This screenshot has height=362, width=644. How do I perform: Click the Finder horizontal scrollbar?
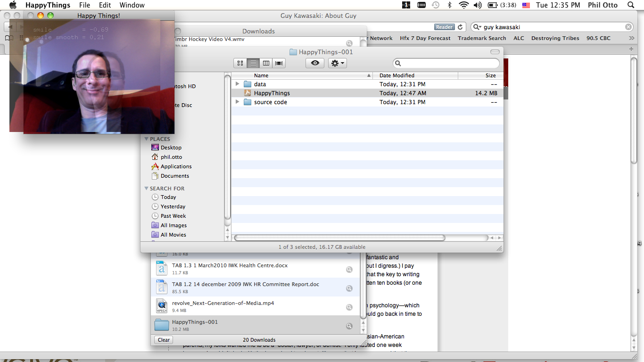coord(339,238)
